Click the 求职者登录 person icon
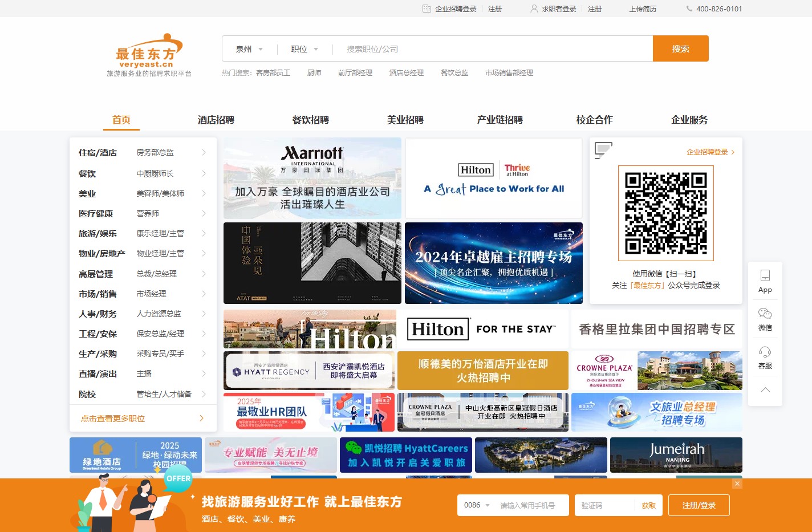 534,9
